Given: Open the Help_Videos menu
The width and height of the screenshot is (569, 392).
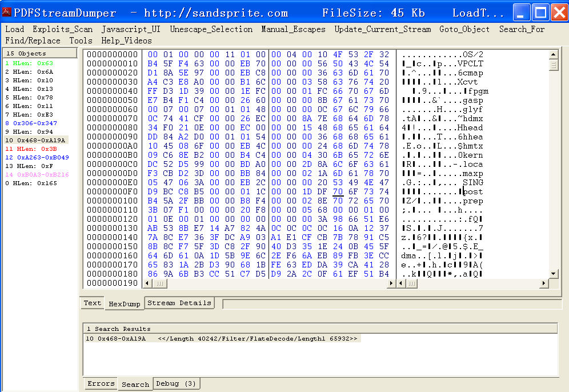Looking at the screenshot, I should (126, 41).
